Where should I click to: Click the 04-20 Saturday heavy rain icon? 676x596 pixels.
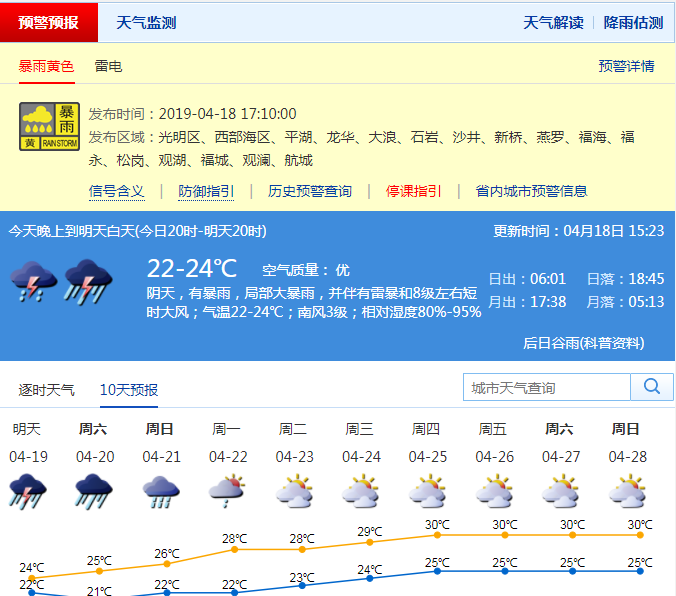tap(93, 490)
